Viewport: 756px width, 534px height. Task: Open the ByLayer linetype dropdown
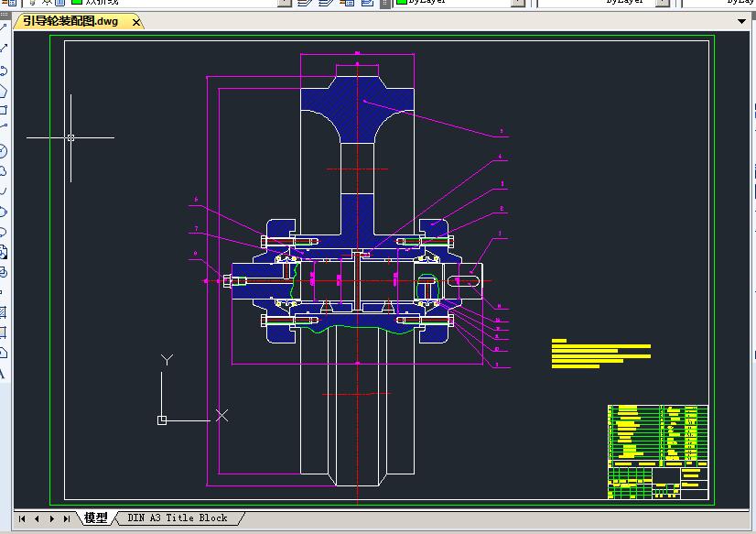point(664,3)
